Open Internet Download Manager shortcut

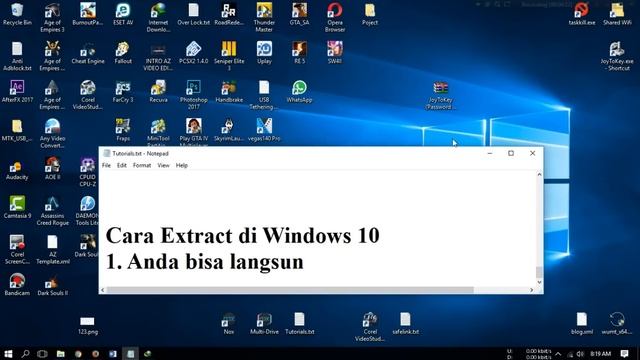[x=158, y=18]
